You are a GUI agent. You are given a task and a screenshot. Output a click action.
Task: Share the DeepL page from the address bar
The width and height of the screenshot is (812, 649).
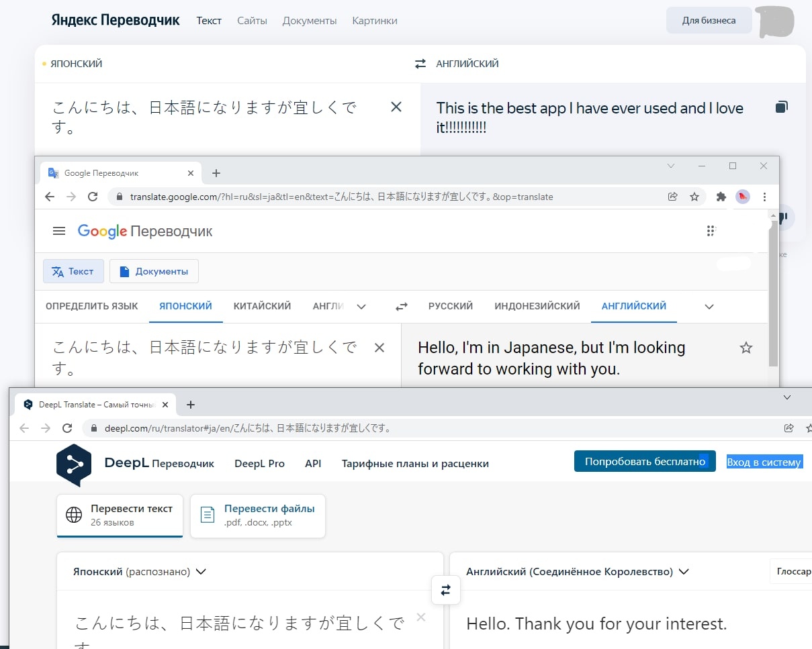point(789,428)
